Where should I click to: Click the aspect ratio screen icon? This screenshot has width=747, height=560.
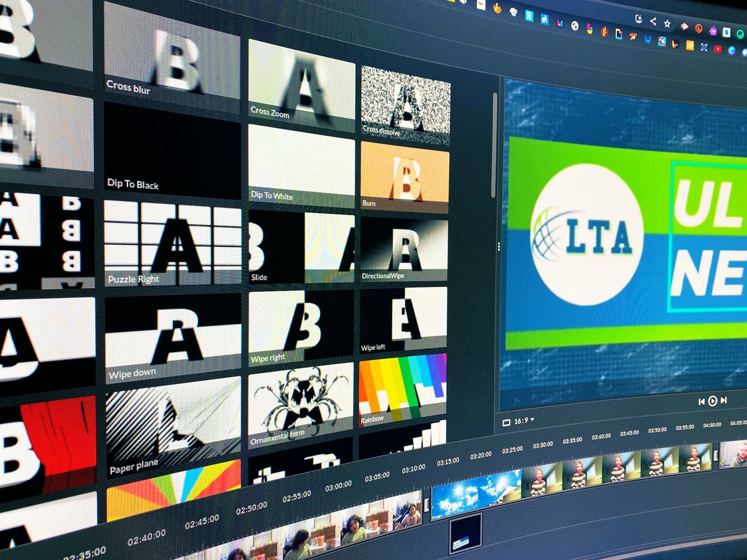[506, 422]
